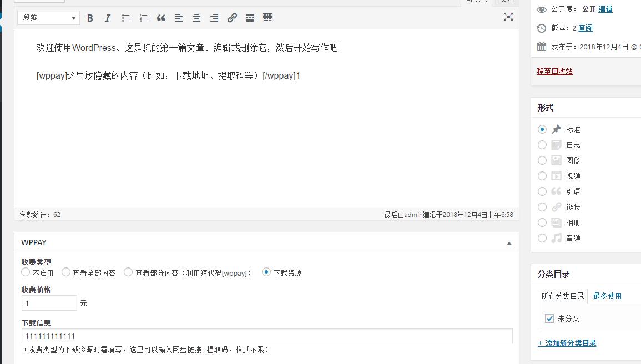Align text left
641x364 pixels.
click(x=179, y=18)
